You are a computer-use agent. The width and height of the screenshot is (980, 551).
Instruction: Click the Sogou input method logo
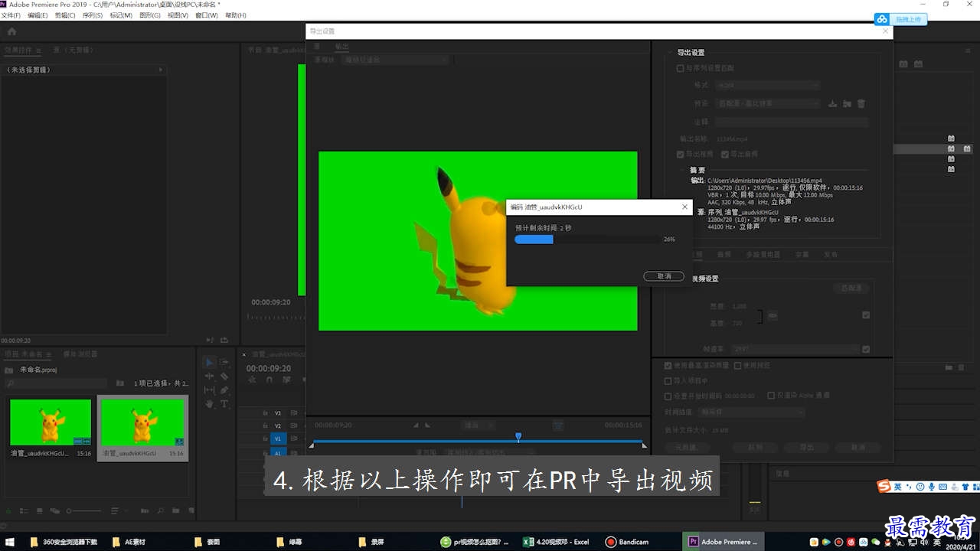click(884, 486)
